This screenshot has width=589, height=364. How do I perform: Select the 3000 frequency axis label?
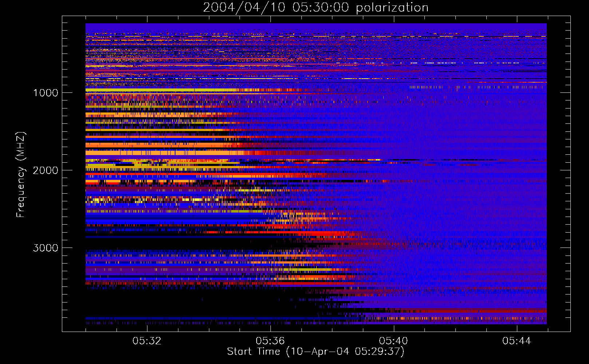[46, 248]
